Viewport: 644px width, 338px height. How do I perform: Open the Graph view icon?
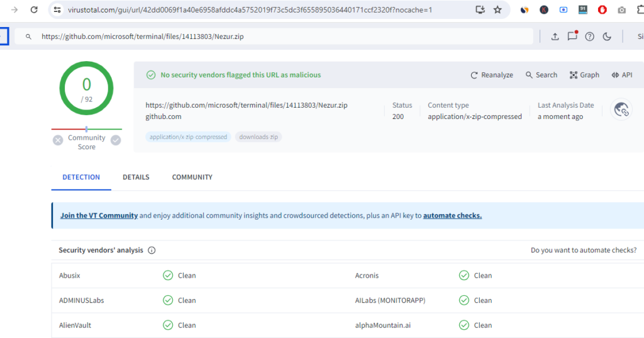point(584,75)
